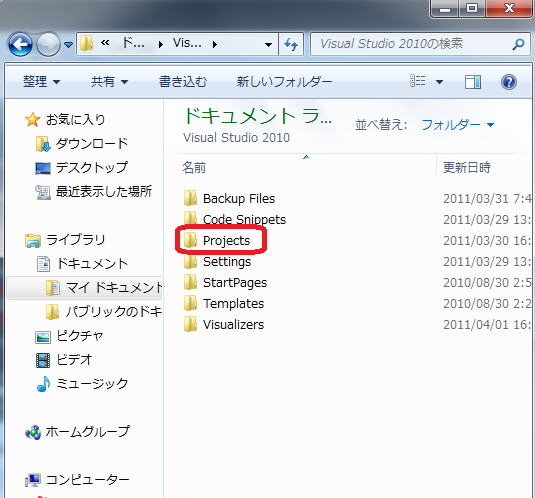This screenshot has height=498, width=535.
Task: Select the Backup Files folder
Action: click(239, 199)
